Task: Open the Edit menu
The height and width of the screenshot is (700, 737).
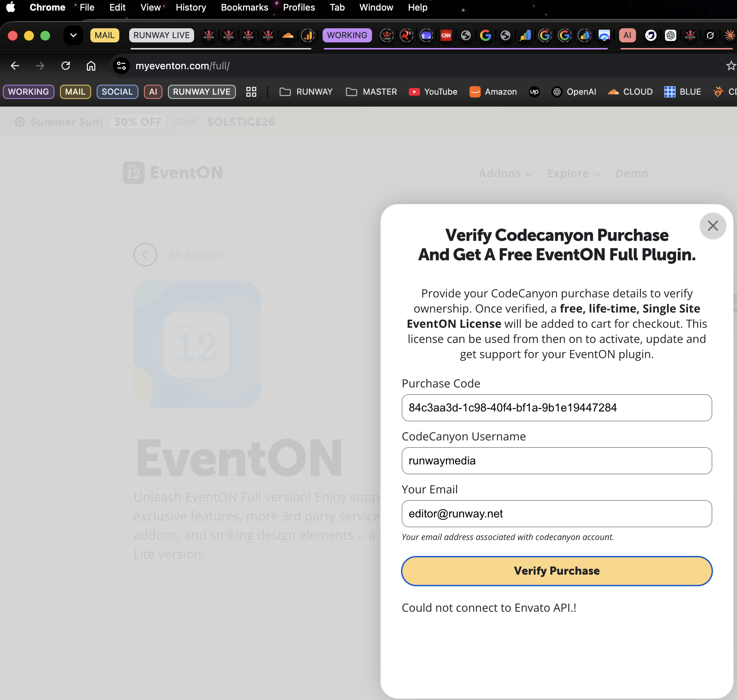Action: tap(118, 7)
